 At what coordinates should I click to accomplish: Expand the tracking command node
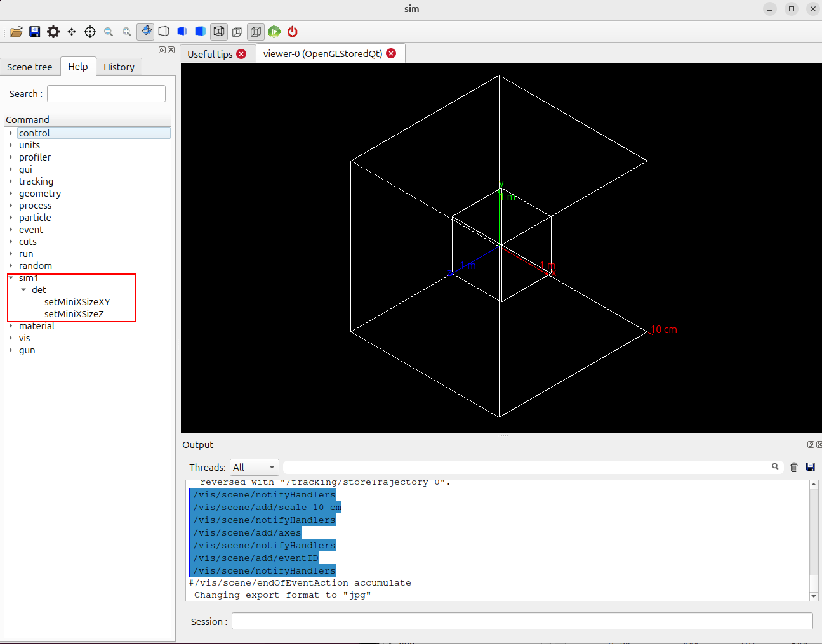click(11, 181)
